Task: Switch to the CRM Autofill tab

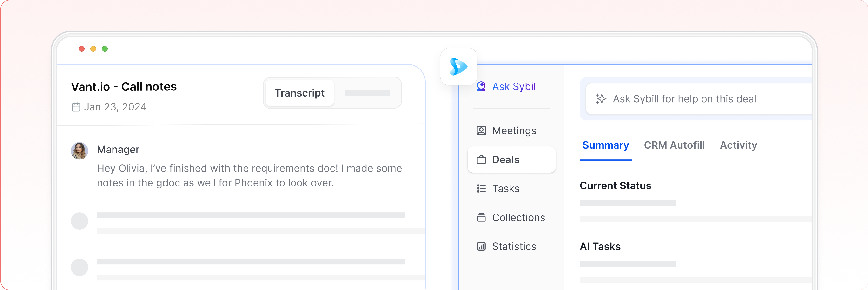Action: [x=674, y=145]
